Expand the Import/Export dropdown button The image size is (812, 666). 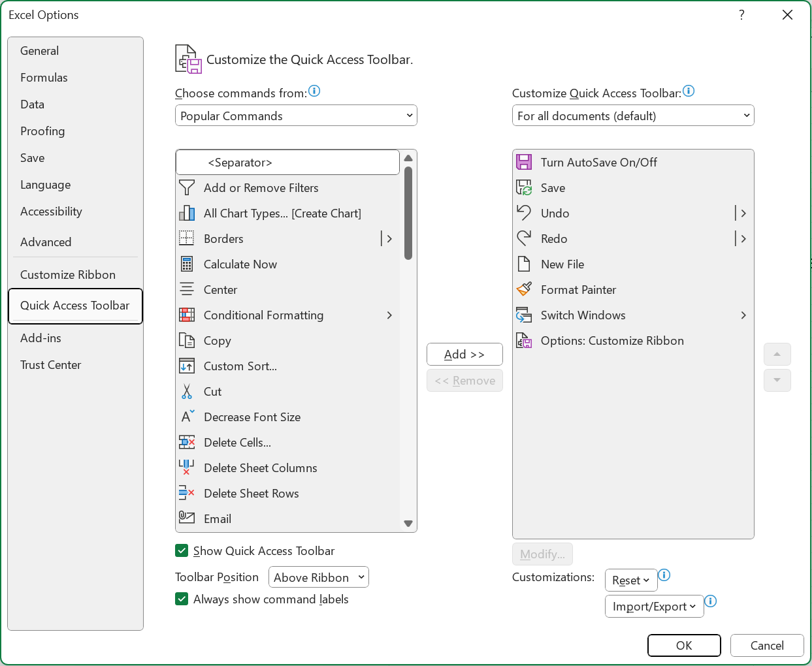point(654,607)
